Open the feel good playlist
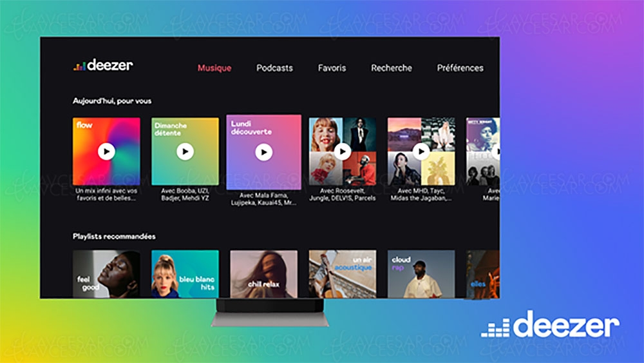 pos(106,274)
